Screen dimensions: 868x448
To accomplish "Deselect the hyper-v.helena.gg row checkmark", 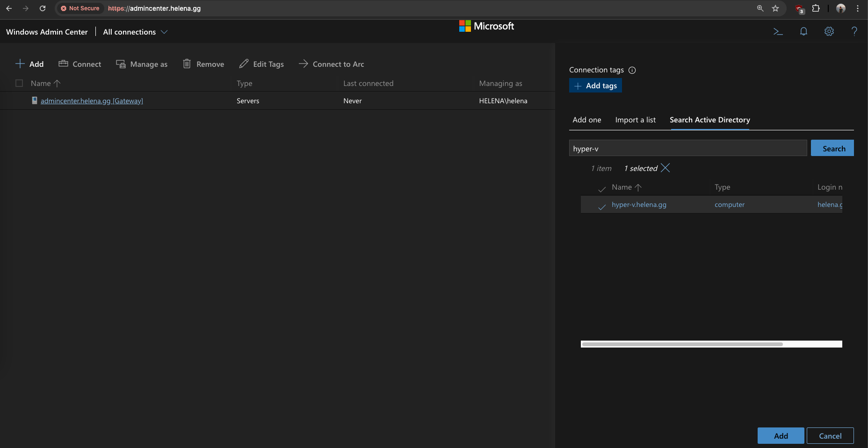I will click(602, 206).
